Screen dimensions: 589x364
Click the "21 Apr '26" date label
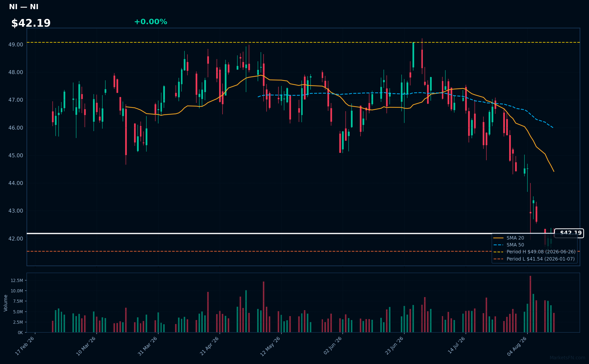point(209,346)
